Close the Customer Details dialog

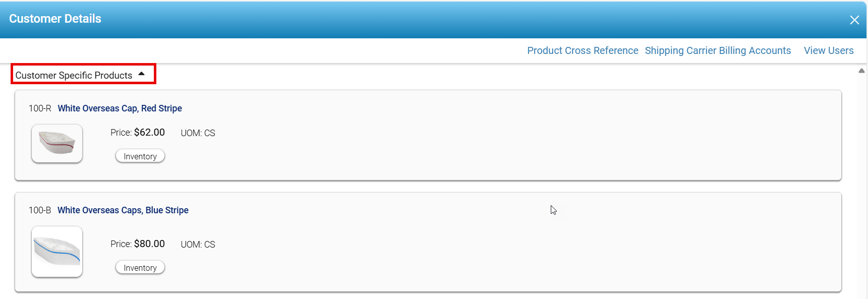click(854, 20)
